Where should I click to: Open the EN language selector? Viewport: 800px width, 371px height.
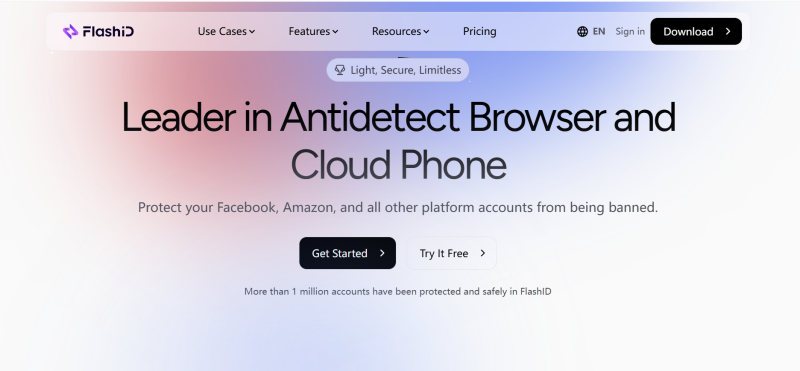click(591, 32)
